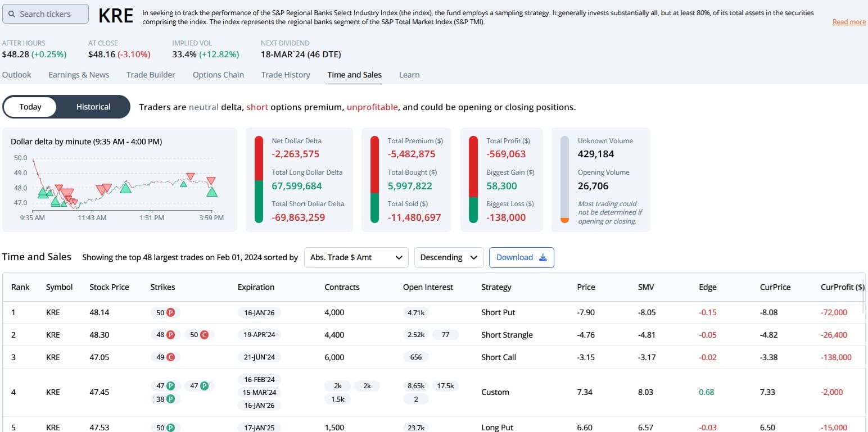The height and width of the screenshot is (432, 868).
Task: Click the -138,000 CurProfit cell
Action: (x=835, y=357)
